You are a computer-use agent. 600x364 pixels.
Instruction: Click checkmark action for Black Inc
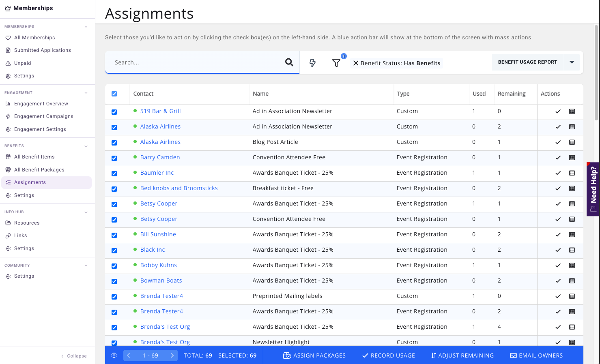(x=558, y=250)
